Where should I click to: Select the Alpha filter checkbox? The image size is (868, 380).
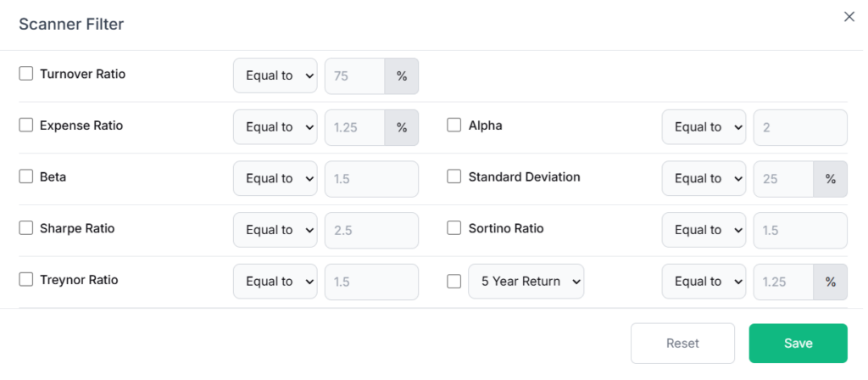click(x=454, y=126)
